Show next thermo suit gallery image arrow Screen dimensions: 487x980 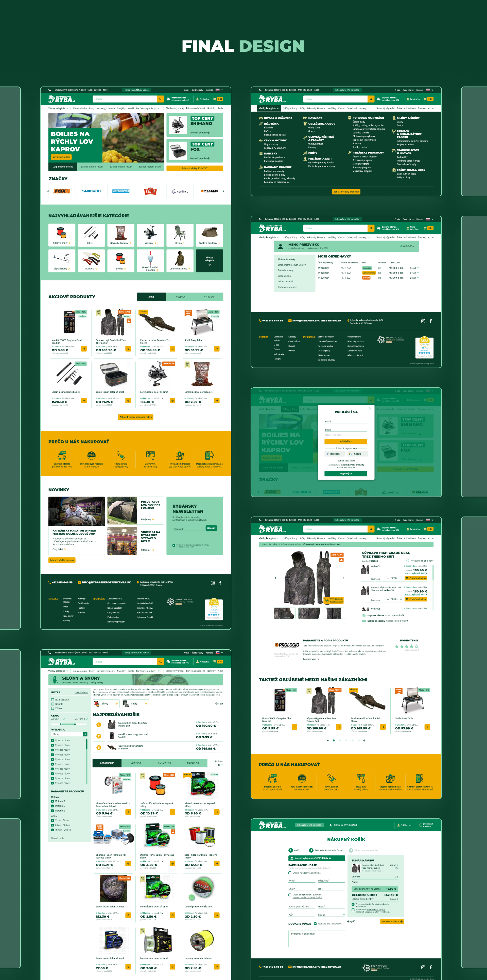point(343,578)
